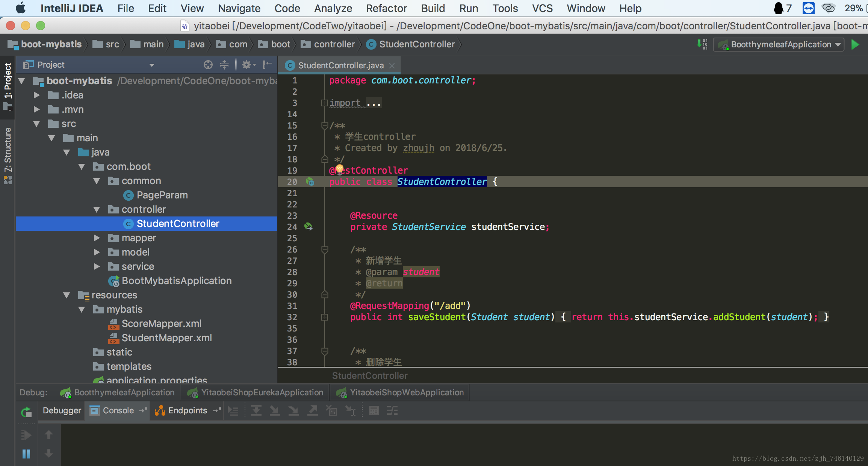
Task: Run BootthymeleafApplication with the green play button
Action: [x=855, y=44]
